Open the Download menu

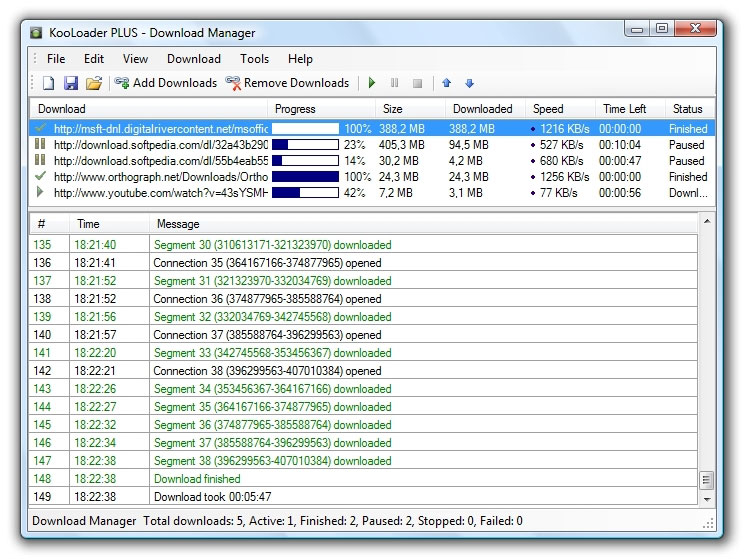(x=194, y=59)
